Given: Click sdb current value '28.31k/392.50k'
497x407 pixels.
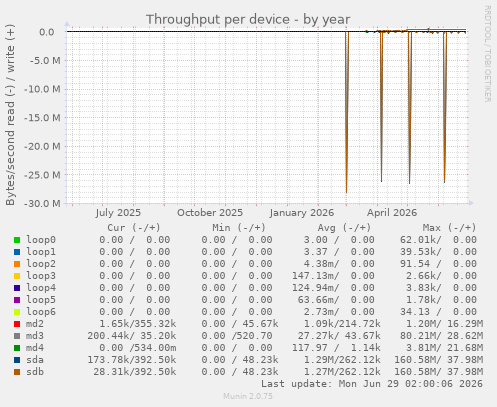Looking at the screenshot, I should (135, 372).
